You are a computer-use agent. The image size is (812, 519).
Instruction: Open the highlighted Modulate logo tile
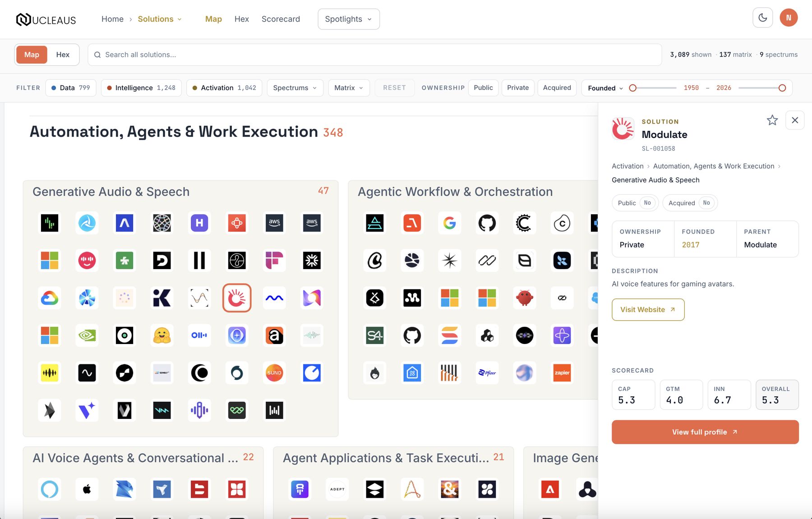pos(237,298)
